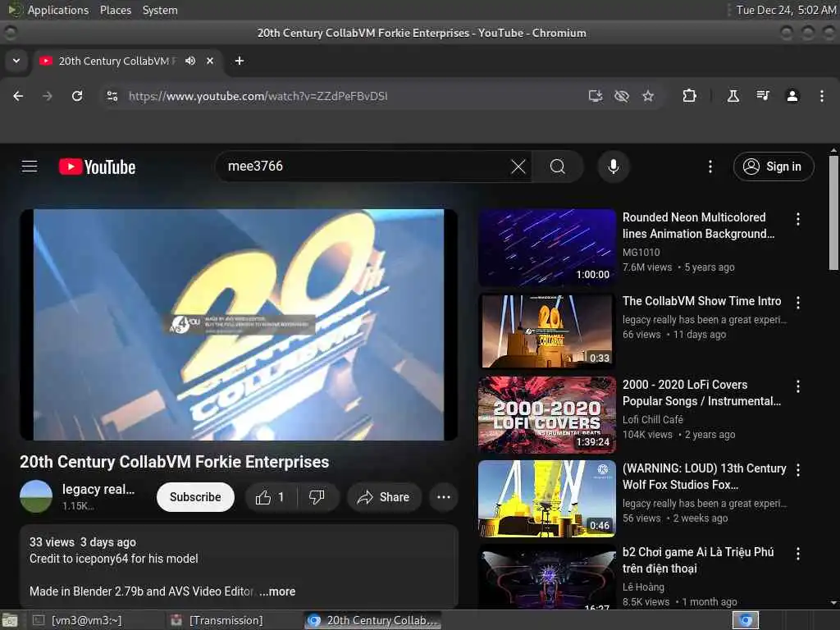840x630 pixels.
Task: Start voice search with the microphone
Action: (614, 167)
